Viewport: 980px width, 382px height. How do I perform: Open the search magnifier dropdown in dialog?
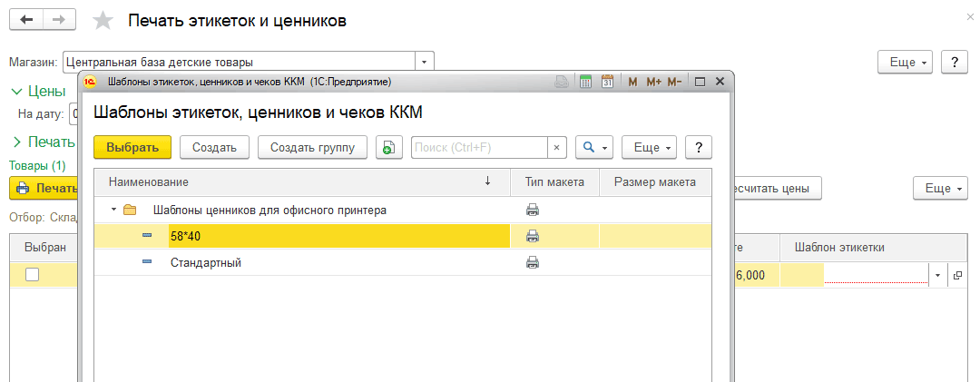pos(594,148)
